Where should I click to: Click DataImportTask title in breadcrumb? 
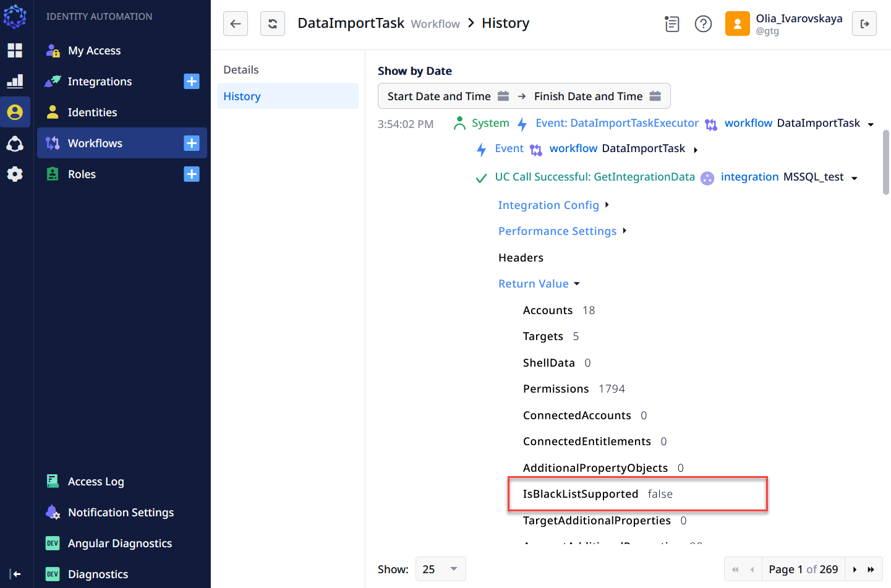click(351, 23)
